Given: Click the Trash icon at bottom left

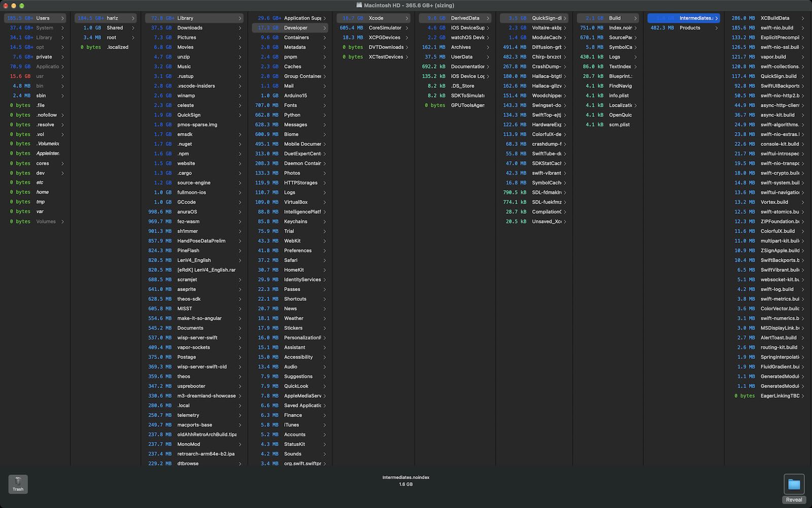Looking at the screenshot, I should (18, 484).
